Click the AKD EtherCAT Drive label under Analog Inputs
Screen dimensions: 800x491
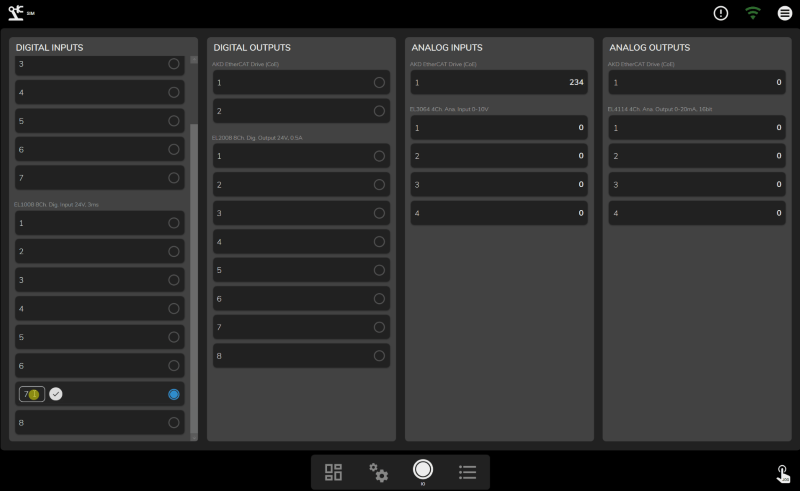[x=443, y=64]
